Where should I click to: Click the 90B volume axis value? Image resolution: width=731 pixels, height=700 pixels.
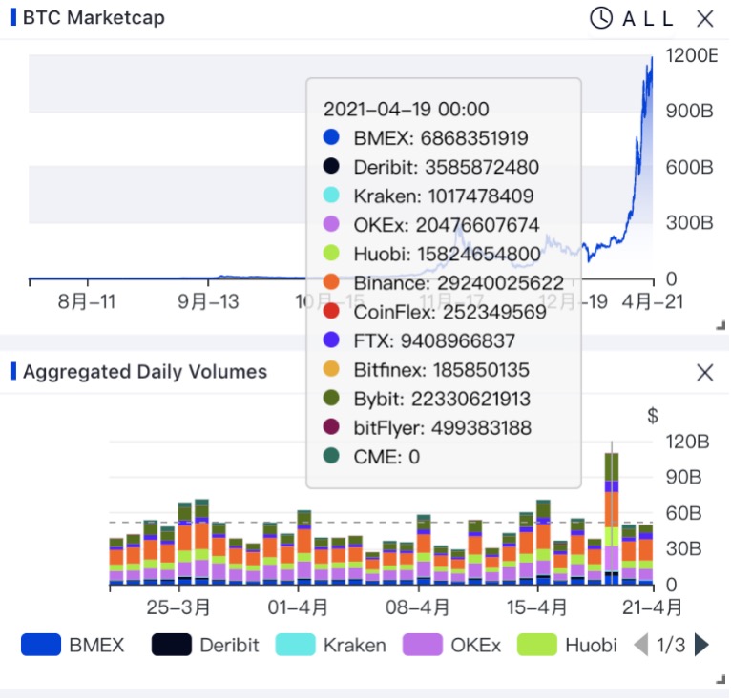[683, 477]
